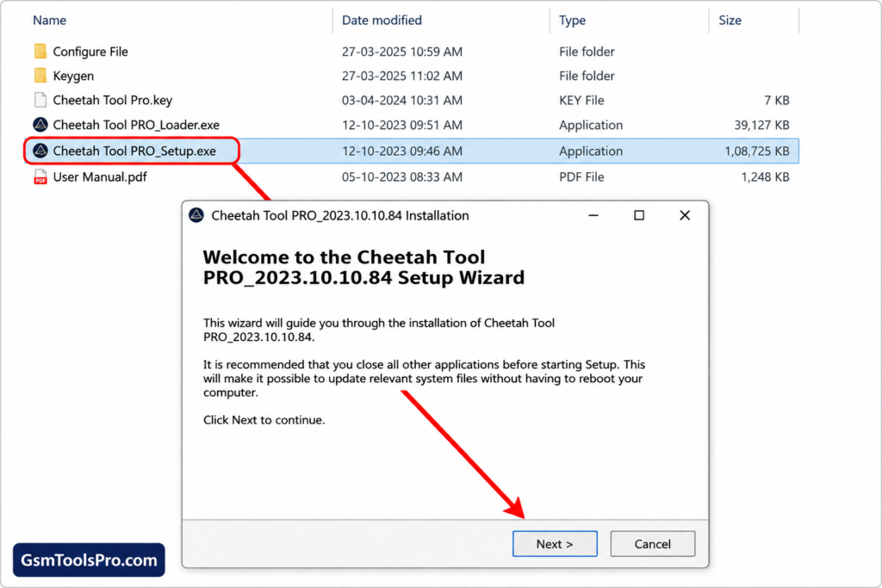Select Cheetah Tool PRO_Loader.exe file name
The height and width of the screenshot is (588, 882).
pyautogui.click(x=136, y=125)
